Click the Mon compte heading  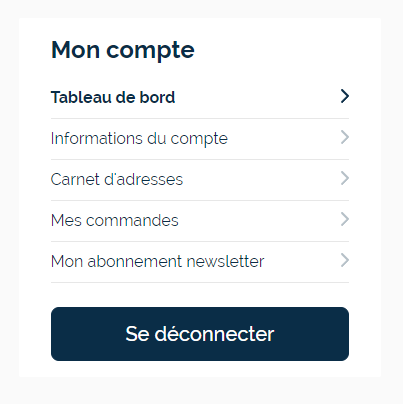coord(123,50)
